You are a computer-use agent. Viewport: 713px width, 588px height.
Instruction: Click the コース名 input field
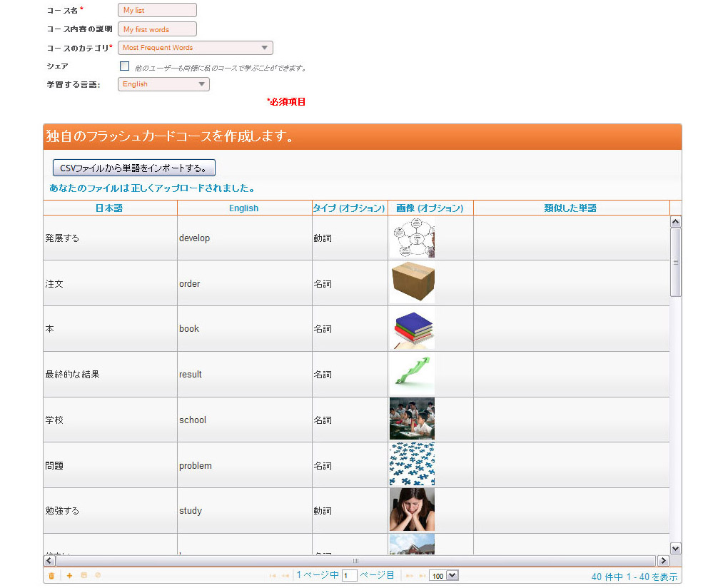(156, 11)
